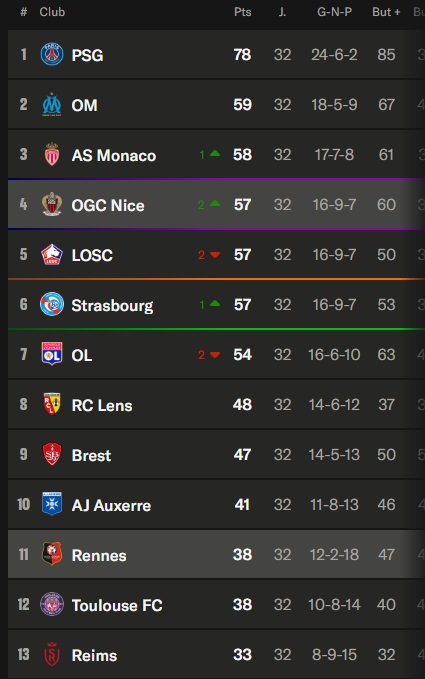Sort by the G-N-P column header
425x679 pixels.
pos(334,12)
